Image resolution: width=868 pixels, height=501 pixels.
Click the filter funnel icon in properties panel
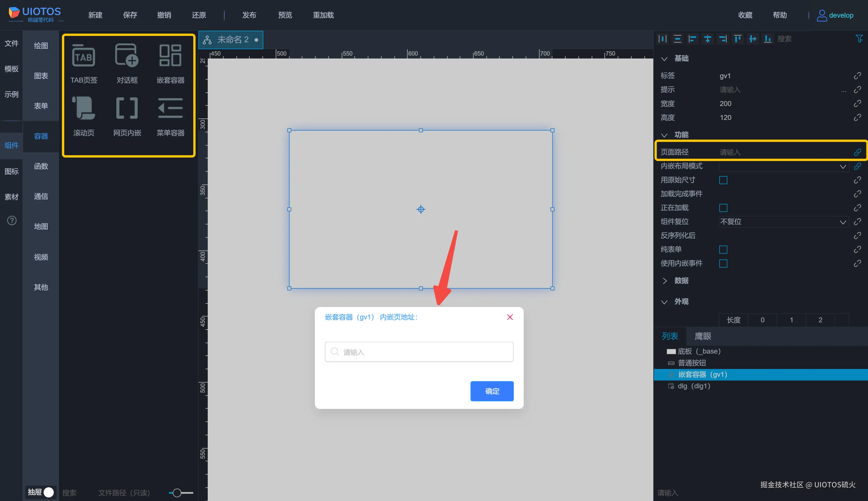859,39
